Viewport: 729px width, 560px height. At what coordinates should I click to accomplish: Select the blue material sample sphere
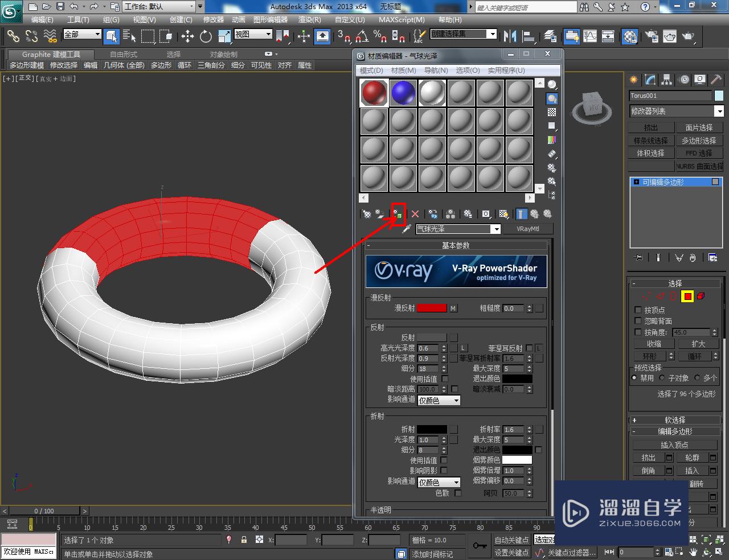coord(403,92)
